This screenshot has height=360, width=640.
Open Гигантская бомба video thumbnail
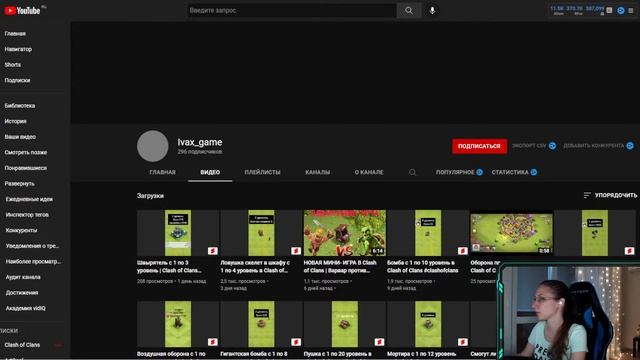tap(261, 324)
